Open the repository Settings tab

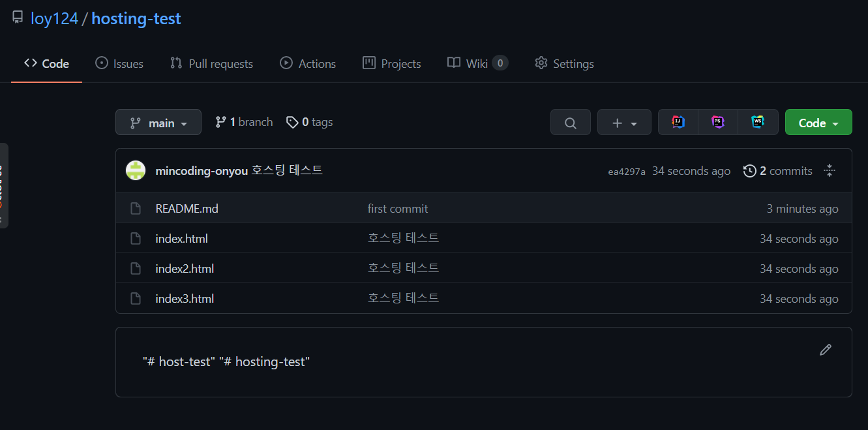coord(564,63)
